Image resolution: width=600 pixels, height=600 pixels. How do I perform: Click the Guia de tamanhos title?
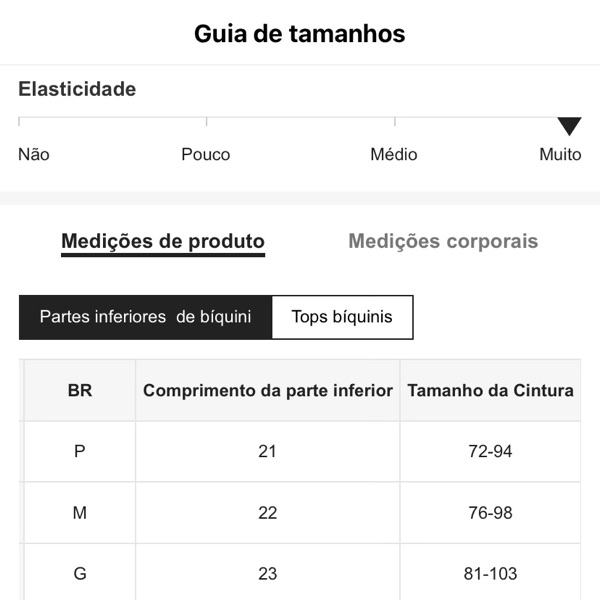click(300, 33)
